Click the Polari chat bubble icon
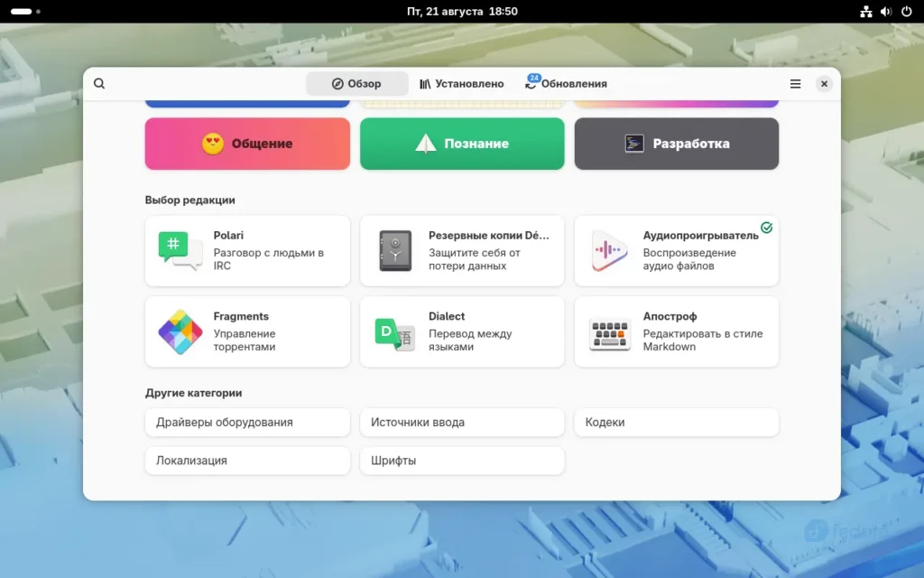Viewport: 924px width, 578px height. click(x=180, y=251)
